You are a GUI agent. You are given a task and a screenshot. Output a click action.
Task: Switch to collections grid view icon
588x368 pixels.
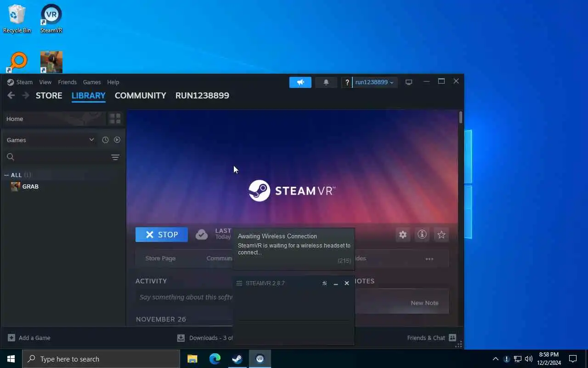click(x=115, y=119)
